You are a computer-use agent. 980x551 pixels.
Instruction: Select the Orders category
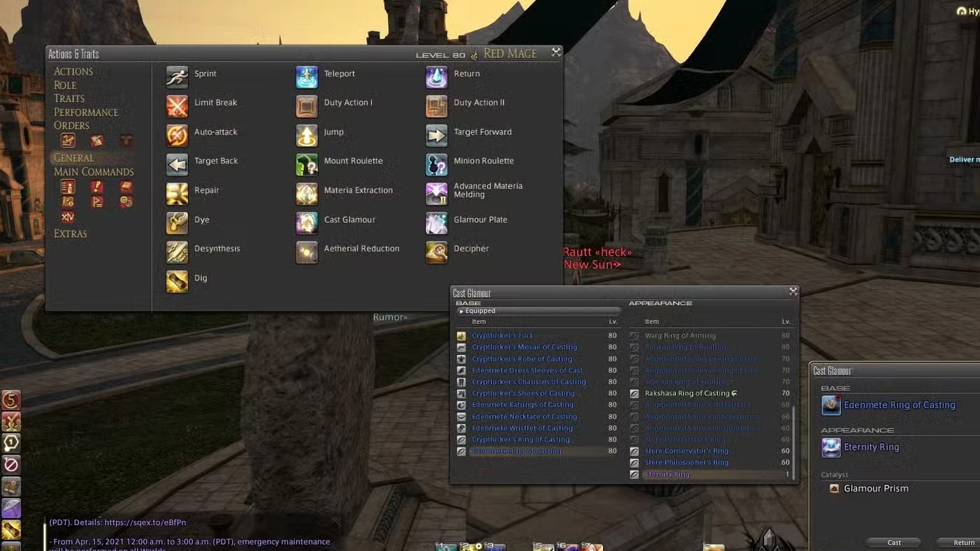[x=71, y=126]
